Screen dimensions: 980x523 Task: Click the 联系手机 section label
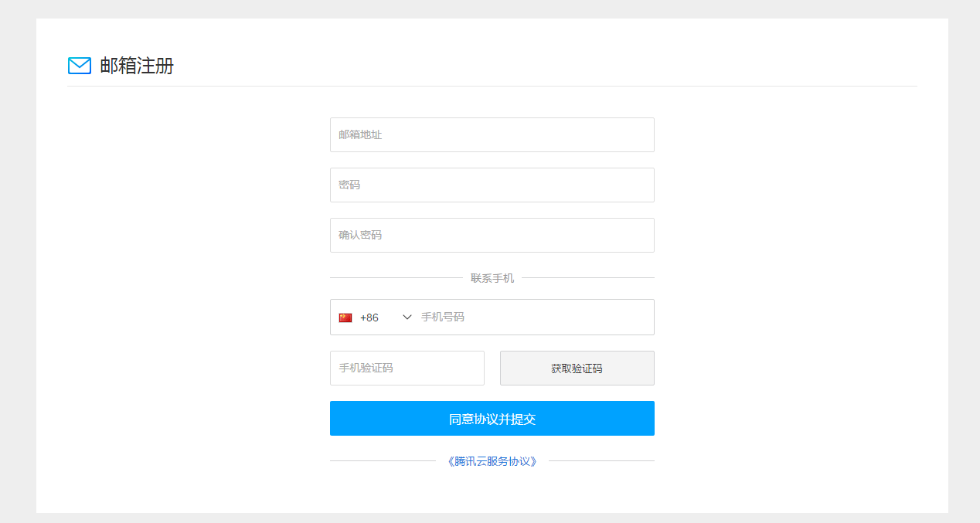tap(492, 278)
